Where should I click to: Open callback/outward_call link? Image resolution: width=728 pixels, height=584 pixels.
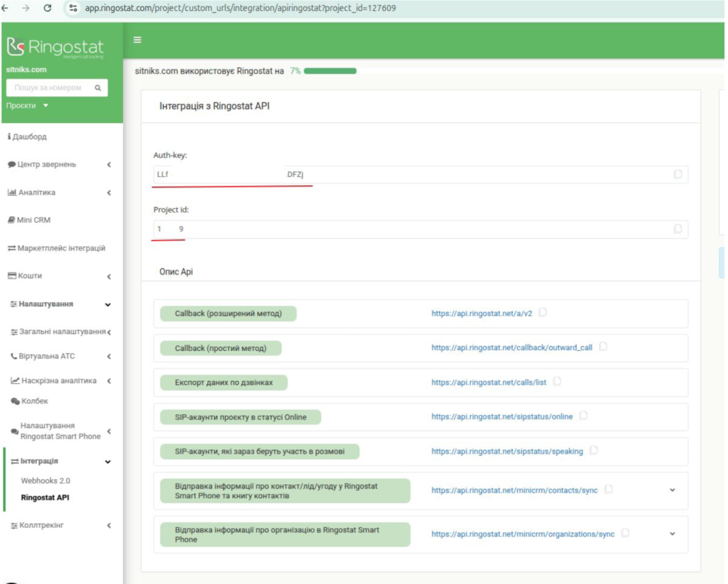tap(512, 348)
